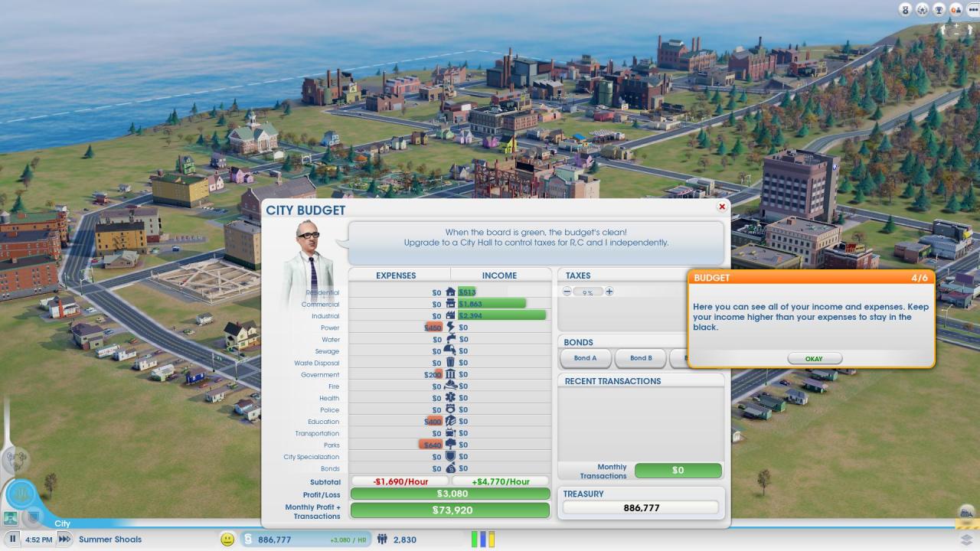Click the Transportation bus icon
The height and width of the screenshot is (551, 980).
[450, 433]
